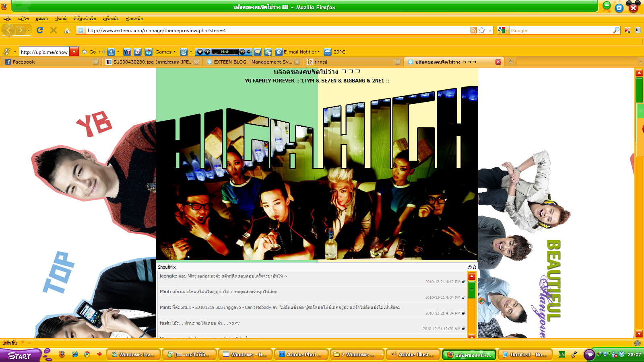
Task: Expand the Games dropdown menu
Action: (x=165, y=52)
